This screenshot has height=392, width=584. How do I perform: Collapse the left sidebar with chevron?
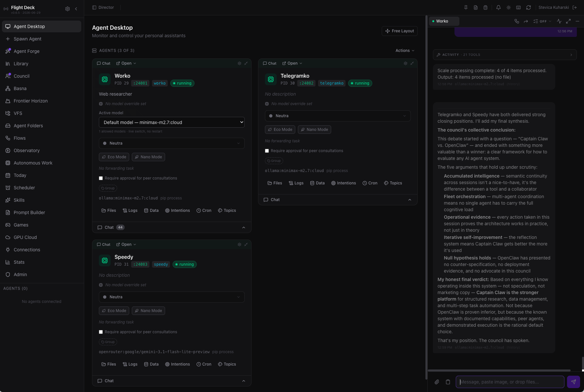point(76,9)
